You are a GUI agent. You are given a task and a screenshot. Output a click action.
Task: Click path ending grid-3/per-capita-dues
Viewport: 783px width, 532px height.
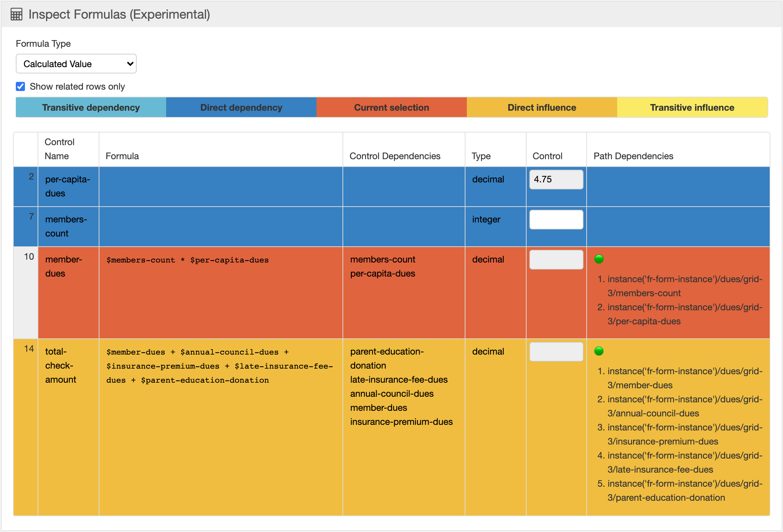[685, 314]
